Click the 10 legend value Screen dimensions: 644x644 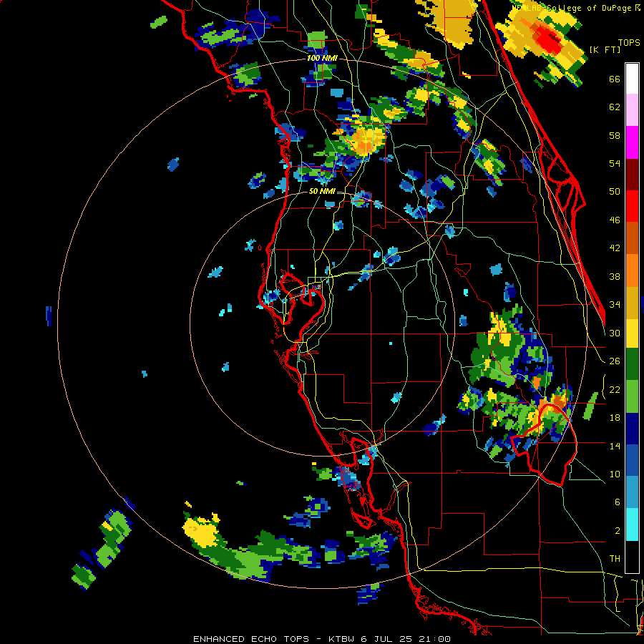click(615, 474)
